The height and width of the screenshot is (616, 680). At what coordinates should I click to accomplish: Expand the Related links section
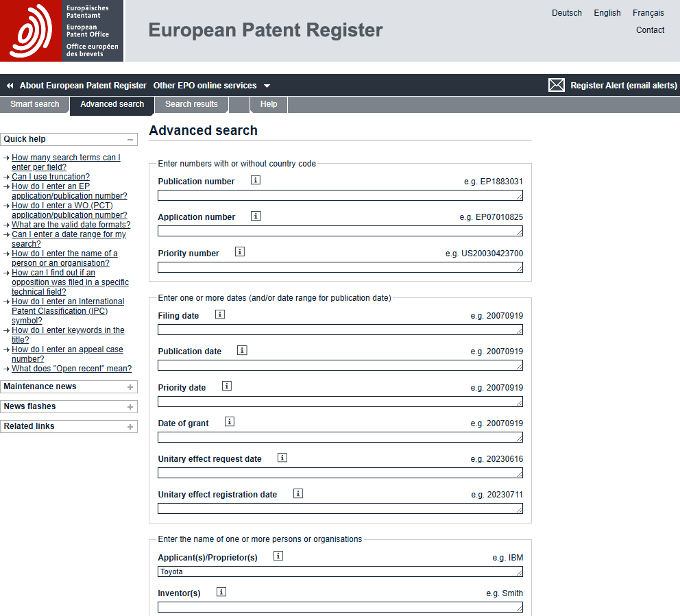[x=130, y=427]
